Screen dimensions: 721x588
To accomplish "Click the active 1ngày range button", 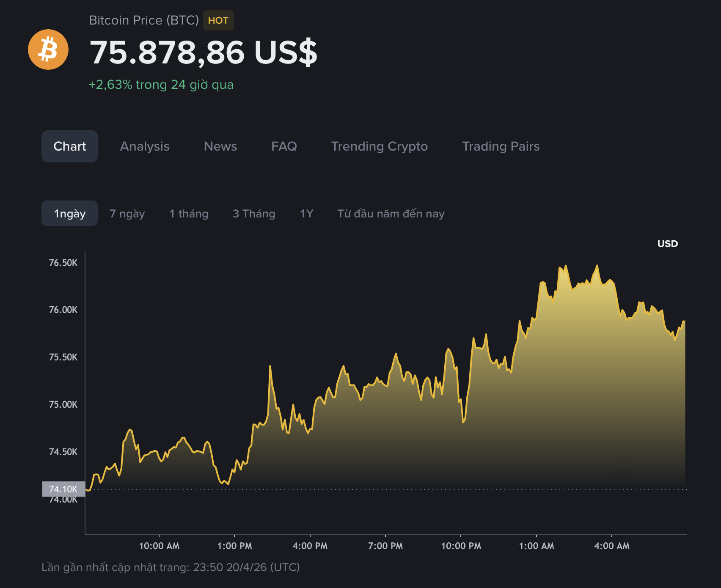I will pos(69,214).
